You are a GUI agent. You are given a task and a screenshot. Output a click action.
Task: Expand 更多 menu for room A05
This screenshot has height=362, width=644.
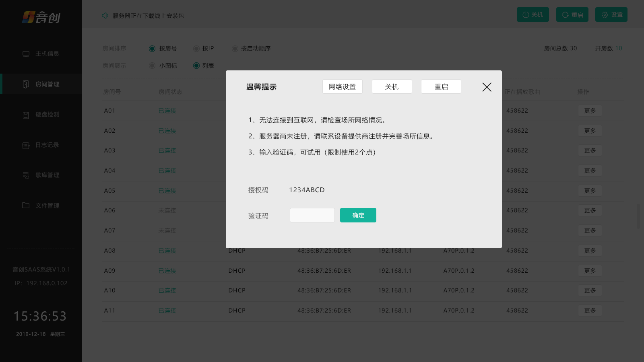(x=590, y=191)
